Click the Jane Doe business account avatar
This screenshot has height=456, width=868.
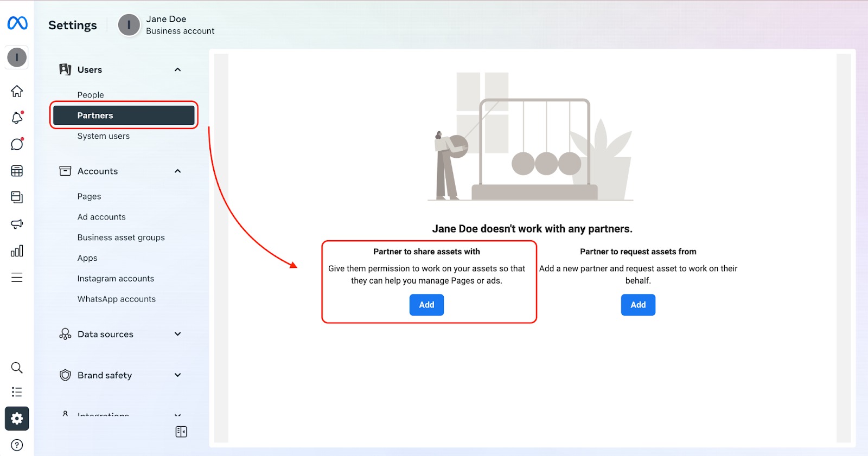pyautogui.click(x=129, y=25)
